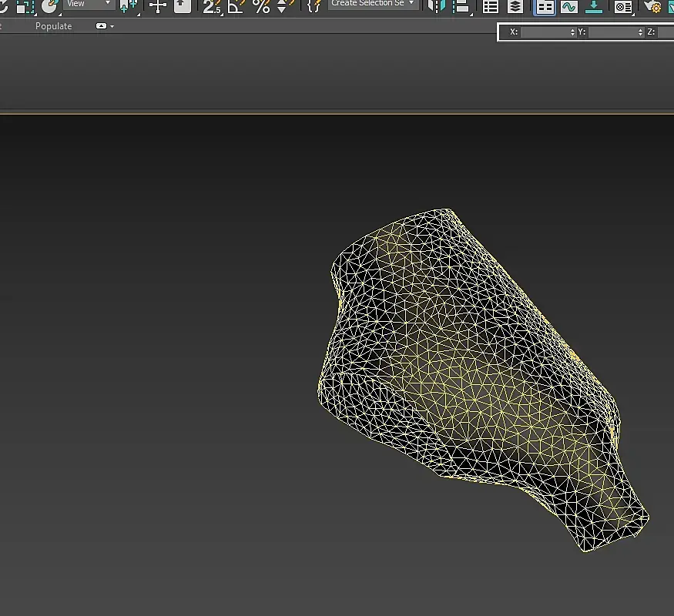
Task: Open the View reference coordinate dropdown
Action: [x=89, y=4]
